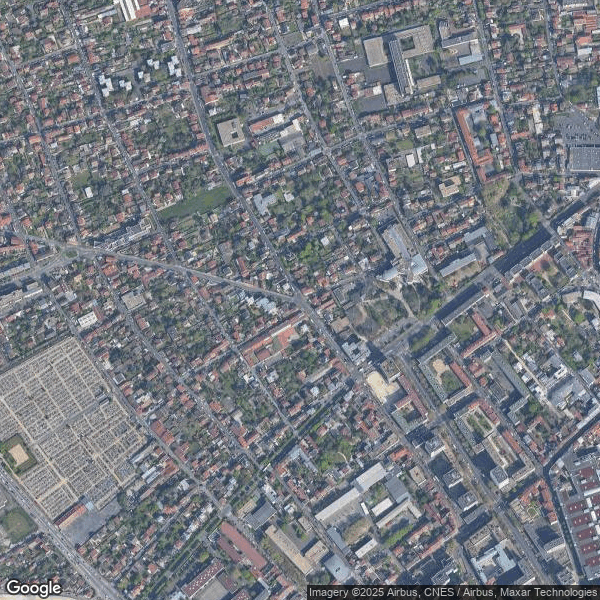The width and height of the screenshot is (600, 600).
Task: Select the long white-roofed building at bottom
Action: tap(340, 504)
